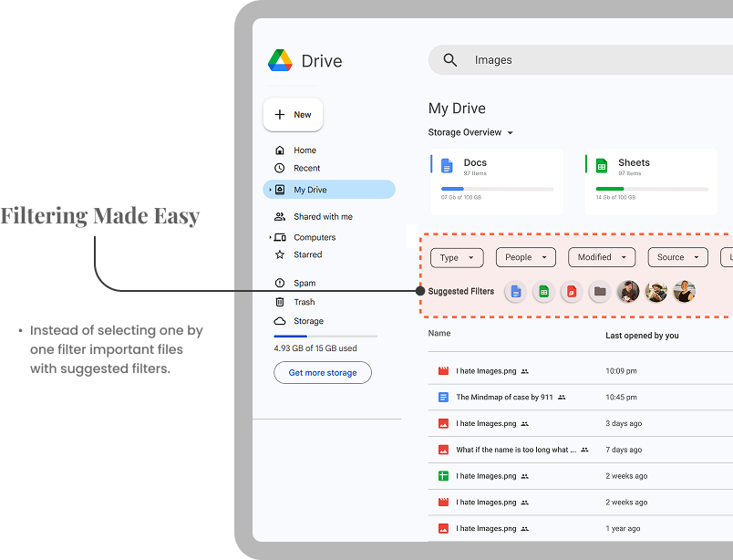733x560 pixels.
Task: Click the Storage cloud icon
Action: [280, 321]
